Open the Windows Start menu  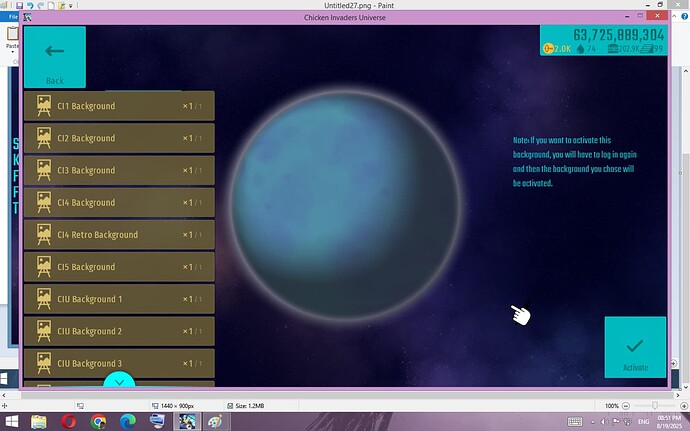pyautogui.click(x=12, y=422)
